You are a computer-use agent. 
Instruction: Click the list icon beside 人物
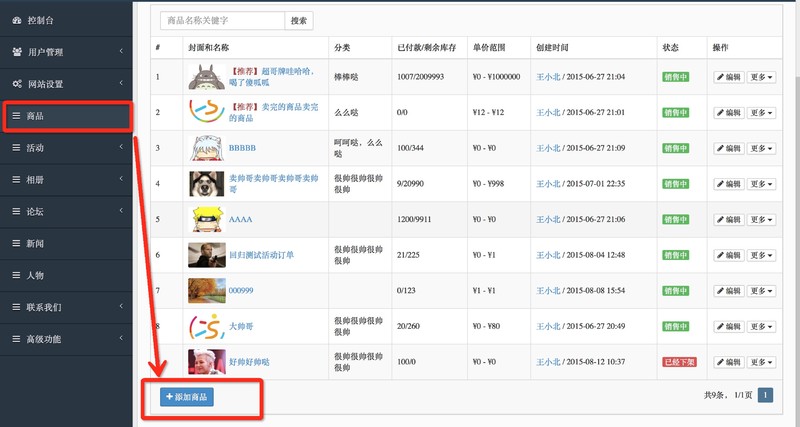coord(16,275)
